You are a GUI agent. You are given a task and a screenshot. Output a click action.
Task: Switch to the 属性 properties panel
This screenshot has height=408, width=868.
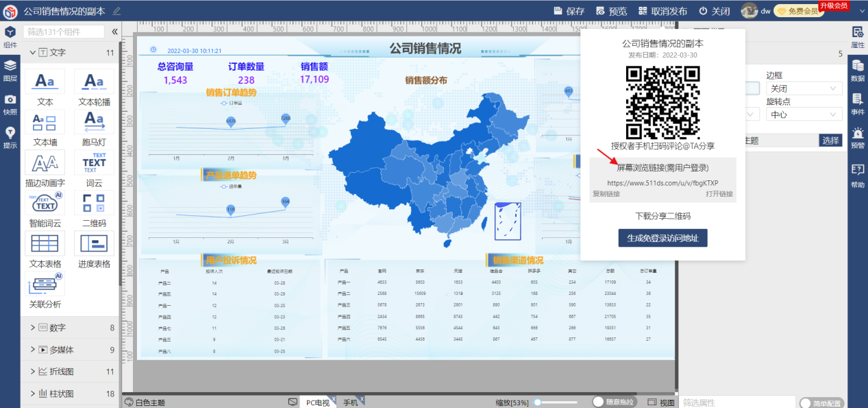(858, 37)
